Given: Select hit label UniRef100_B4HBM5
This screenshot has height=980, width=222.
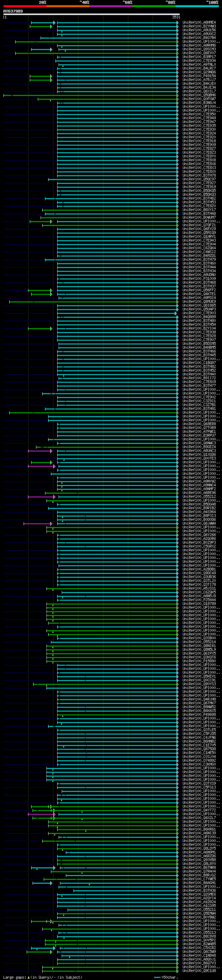Looking at the screenshot, I should (199, 347).
